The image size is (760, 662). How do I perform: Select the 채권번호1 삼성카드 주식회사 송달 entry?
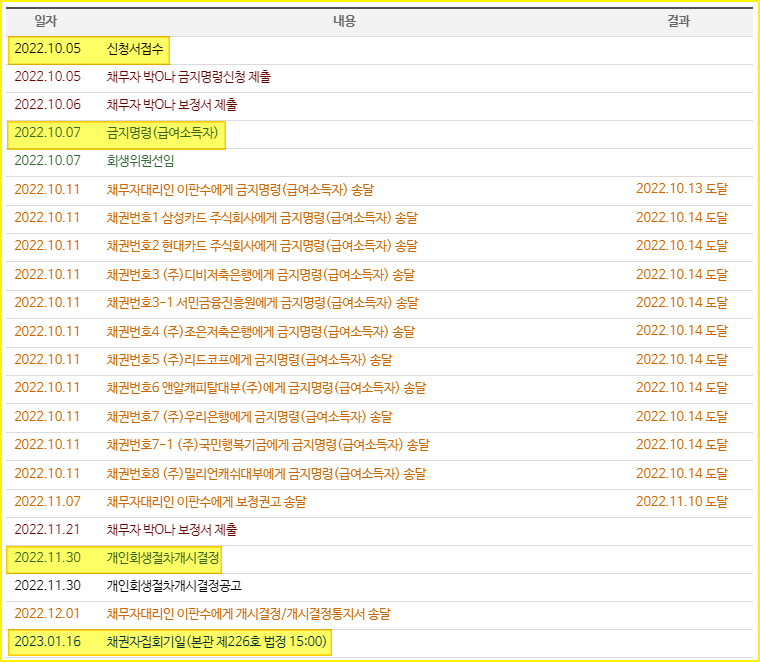(262, 218)
